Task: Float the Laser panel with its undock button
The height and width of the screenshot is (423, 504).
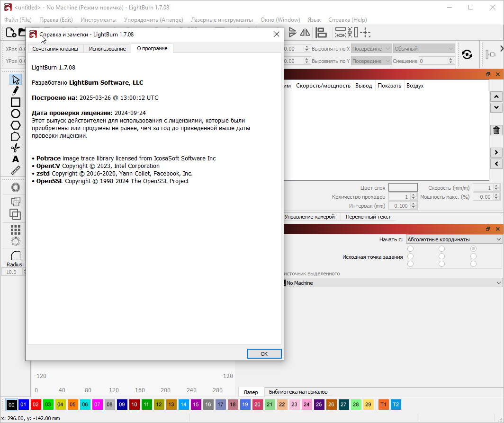Action: (x=488, y=229)
